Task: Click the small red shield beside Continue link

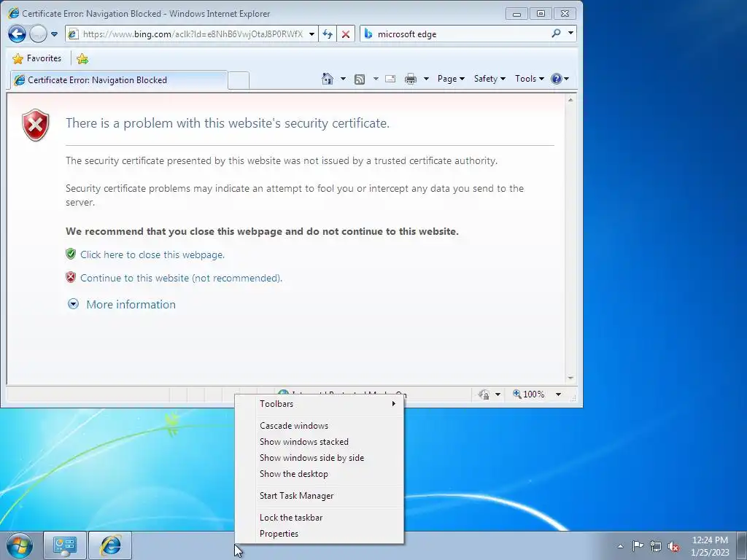Action: click(71, 277)
